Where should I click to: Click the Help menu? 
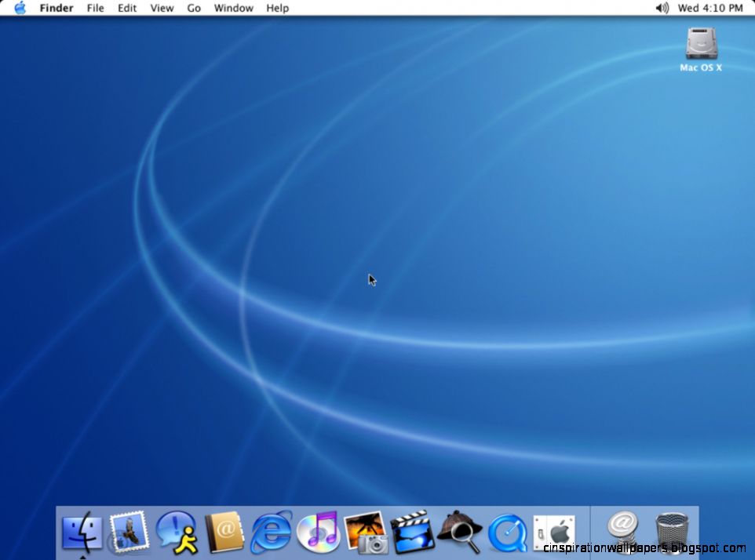click(x=276, y=8)
